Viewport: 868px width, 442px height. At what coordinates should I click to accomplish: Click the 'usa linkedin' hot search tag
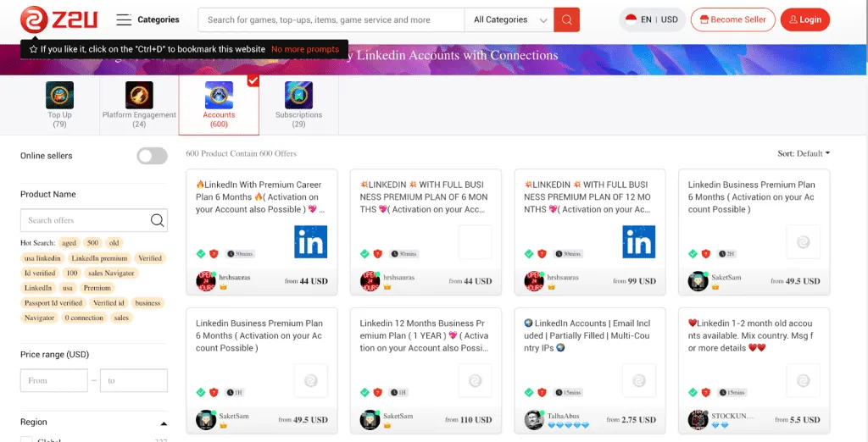pyautogui.click(x=42, y=257)
